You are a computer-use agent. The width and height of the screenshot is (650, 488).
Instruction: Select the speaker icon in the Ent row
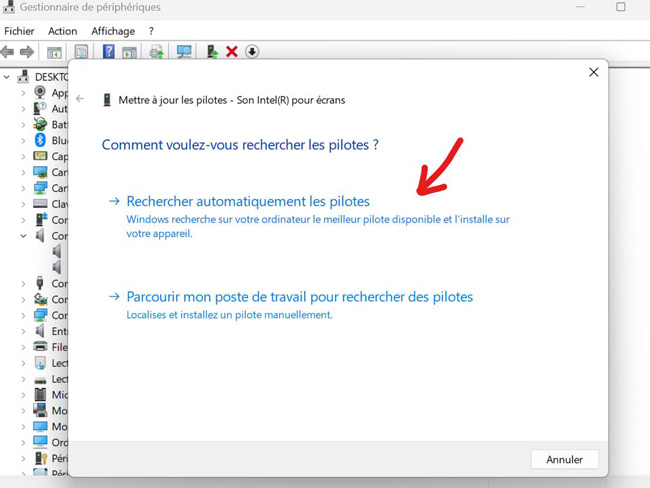tap(40, 331)
